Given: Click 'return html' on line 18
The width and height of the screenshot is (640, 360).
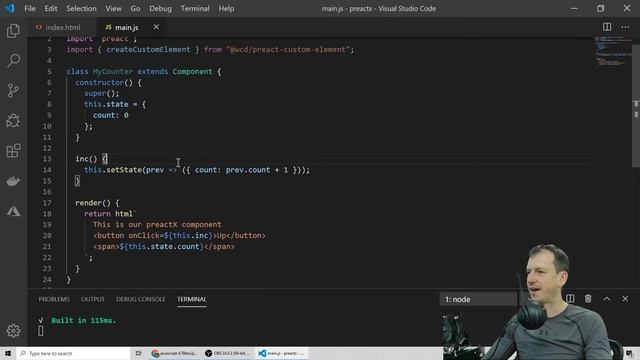Looking at the screenshot, I should coord(109,213).
